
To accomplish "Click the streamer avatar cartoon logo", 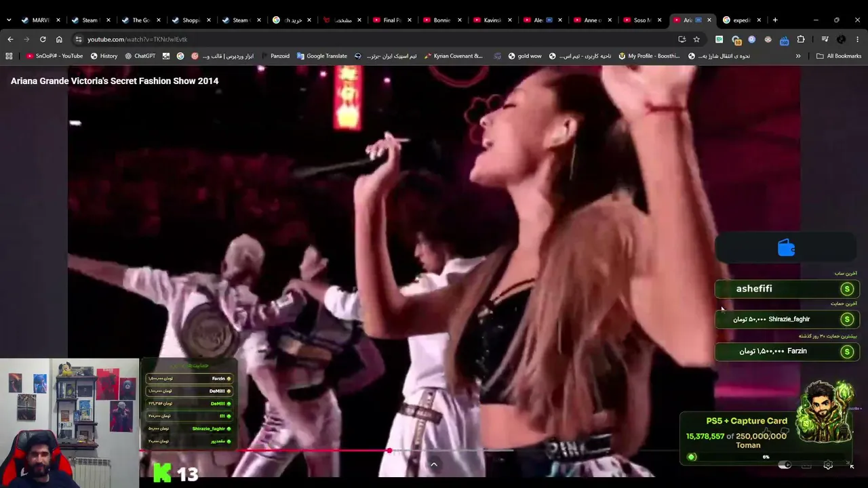I will tap(827, 411).
